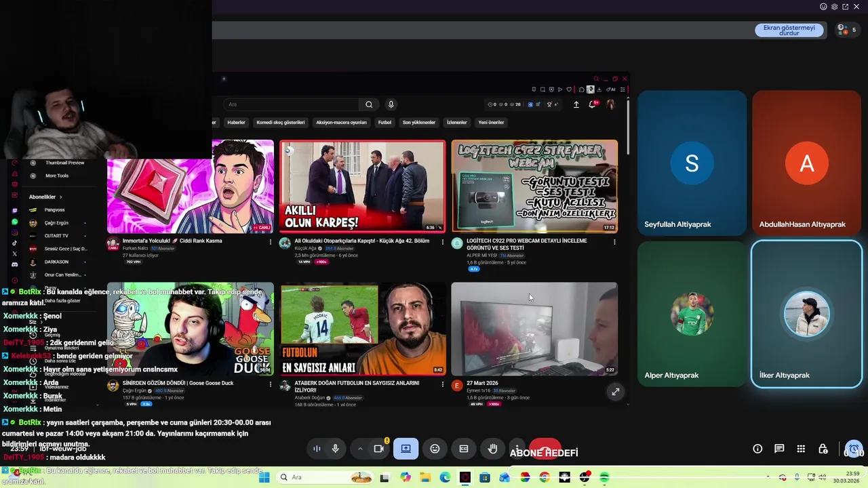
Task: Open Twitch icon in browser sidebar
Action: point(15,211)
